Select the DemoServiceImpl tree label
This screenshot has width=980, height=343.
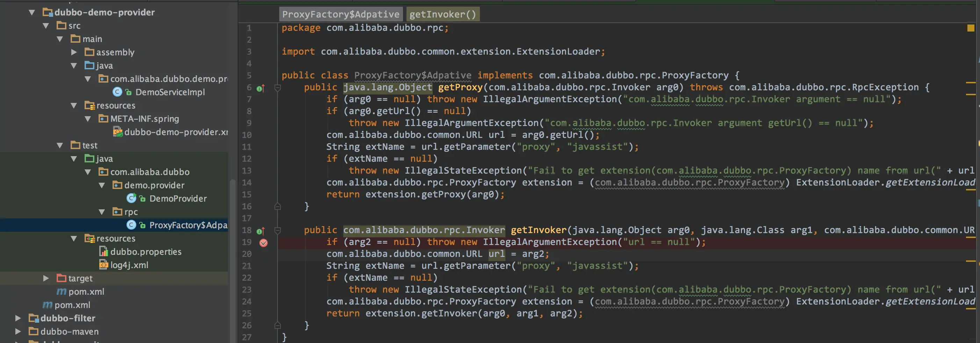tap(170, 92)
